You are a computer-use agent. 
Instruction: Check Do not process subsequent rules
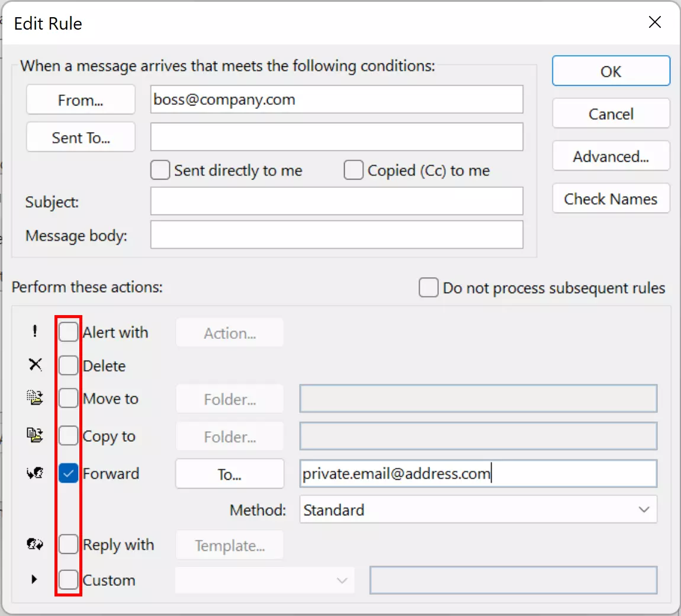428,288
